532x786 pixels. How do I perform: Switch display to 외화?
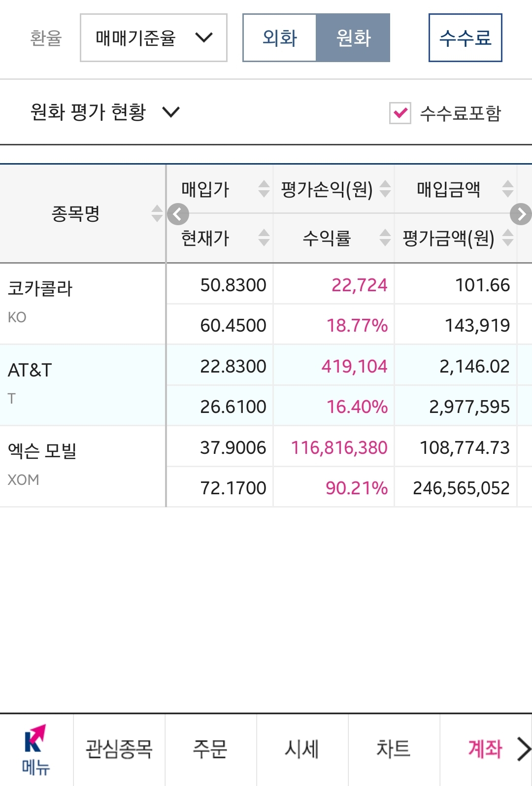coord(279,38)
